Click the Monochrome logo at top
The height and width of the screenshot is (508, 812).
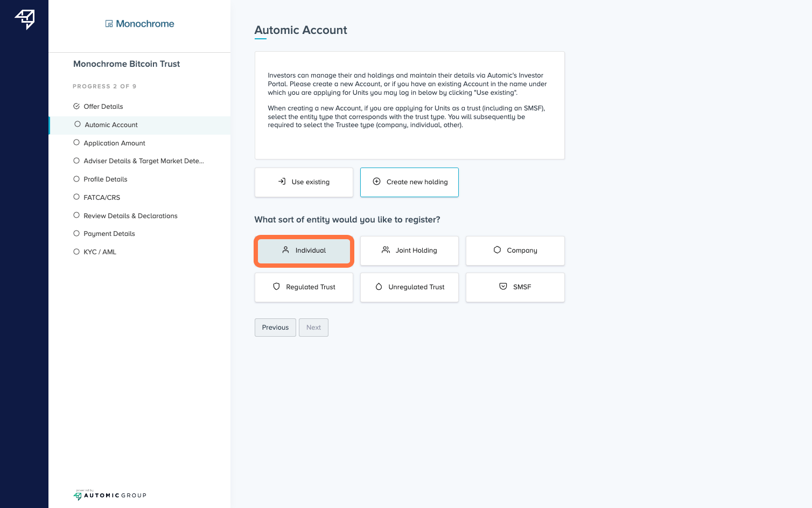pos(139,24)
